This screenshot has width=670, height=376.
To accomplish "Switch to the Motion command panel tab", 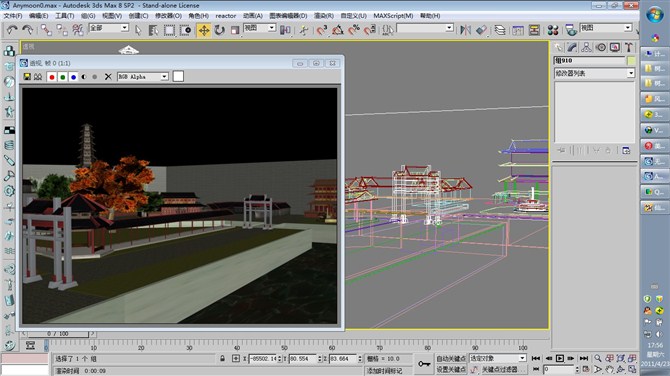I will tap(601, 47).
